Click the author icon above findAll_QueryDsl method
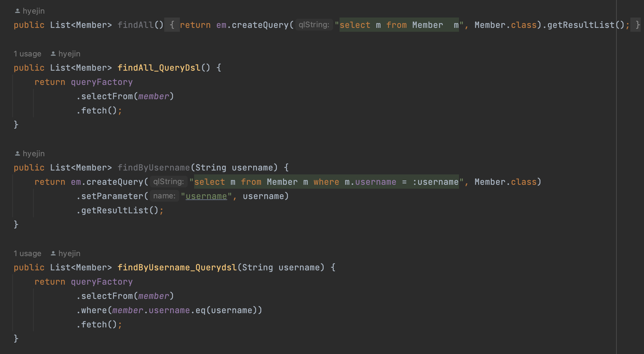The height and width of the screenshot is (354, 644). click(x=53, y=54)
